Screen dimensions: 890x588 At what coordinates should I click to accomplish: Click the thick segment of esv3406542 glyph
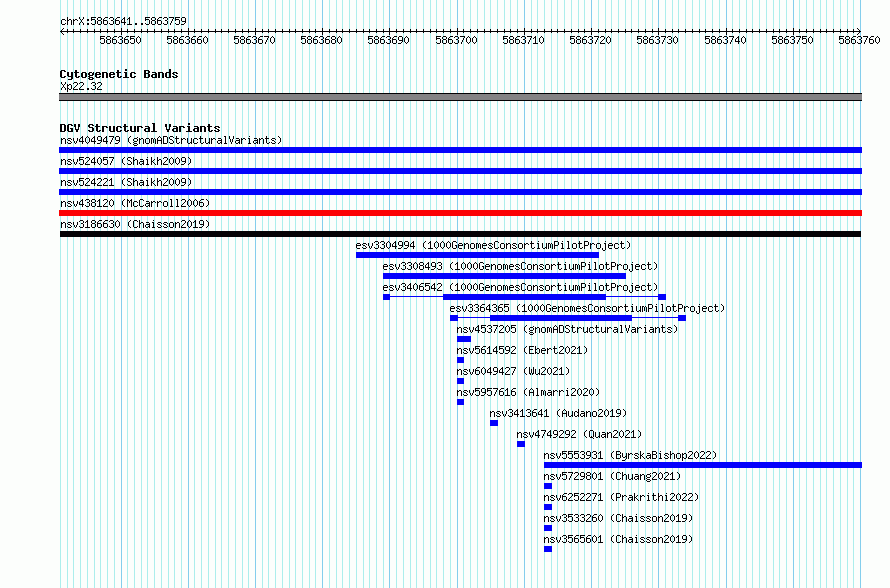click(x=524, y=297)
